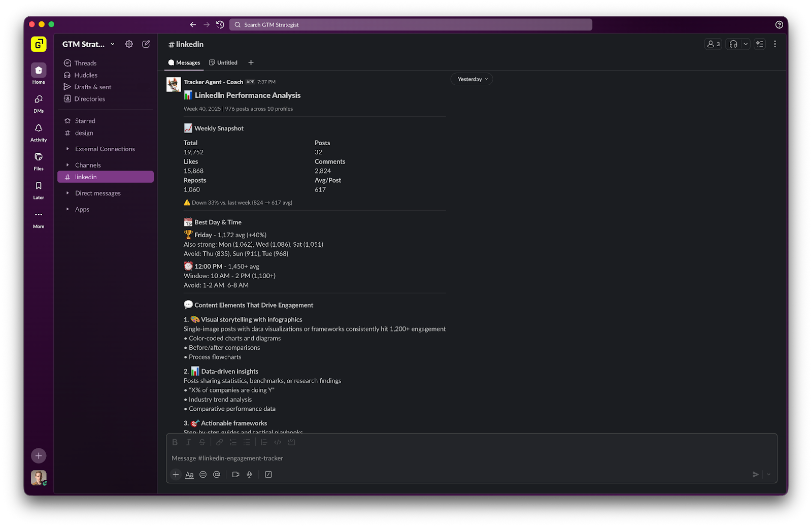Open Files in the left rail
The height and width of the screenshot is (527, 812).
pyautogui.click(x=39, y=161)
